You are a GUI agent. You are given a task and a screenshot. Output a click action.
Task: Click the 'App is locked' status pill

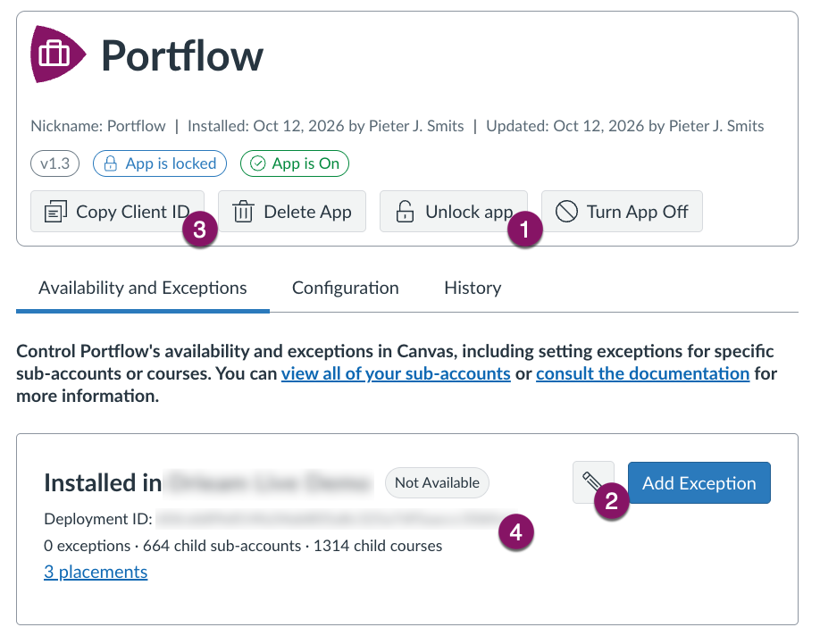click(160, 163)
